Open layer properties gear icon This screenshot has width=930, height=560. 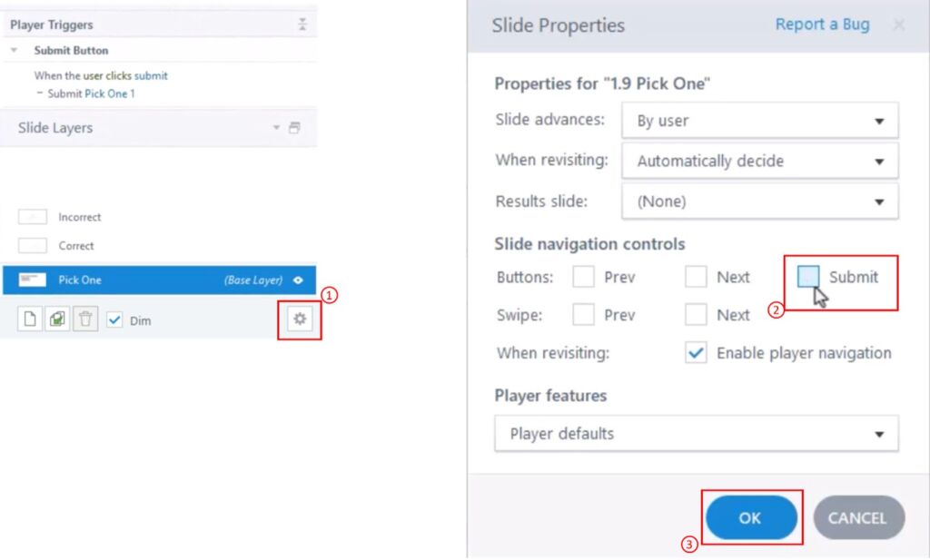click(300, 320)
